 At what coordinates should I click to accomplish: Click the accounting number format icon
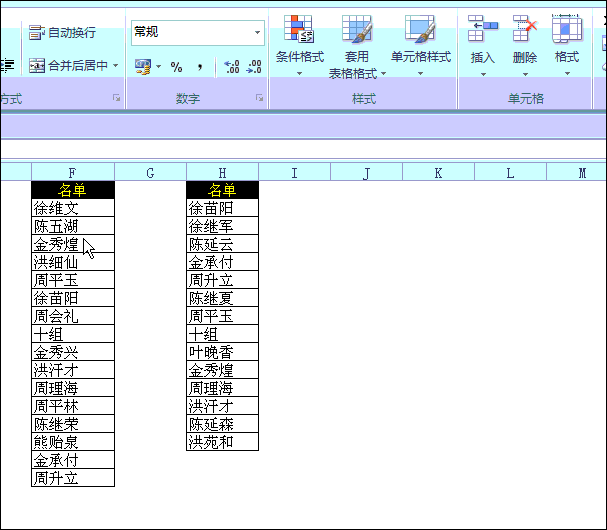143,67
